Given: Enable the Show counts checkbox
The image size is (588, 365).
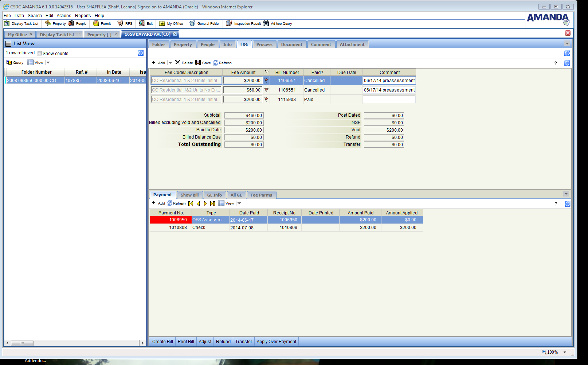Looking at the screenshot, I should point(39,53).
